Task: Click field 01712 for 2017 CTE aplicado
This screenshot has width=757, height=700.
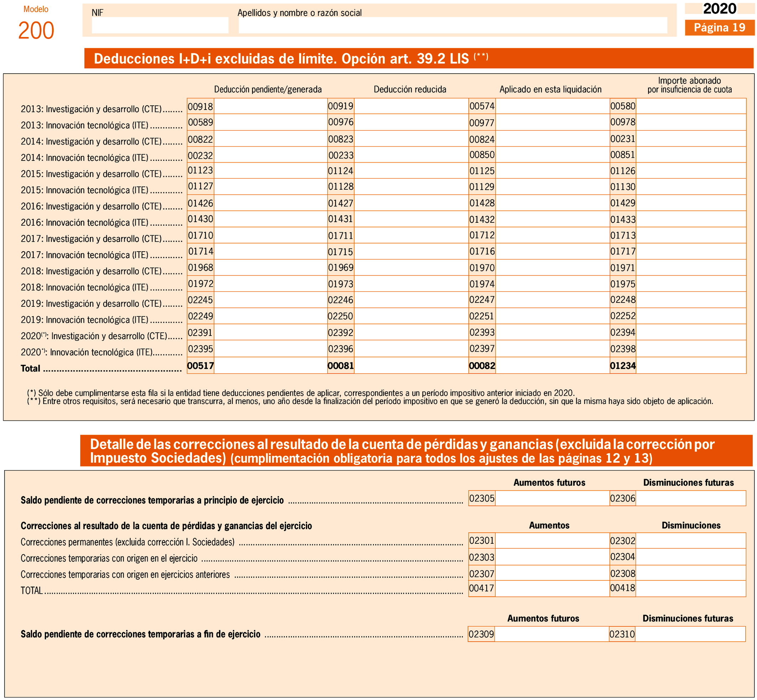Action: (x=553, y=236)
